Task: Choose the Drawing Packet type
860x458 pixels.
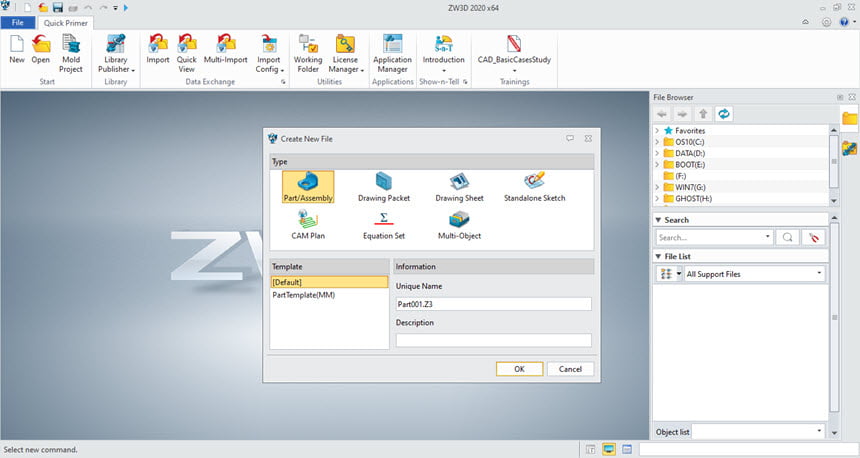Action: [x=384, y=187]
